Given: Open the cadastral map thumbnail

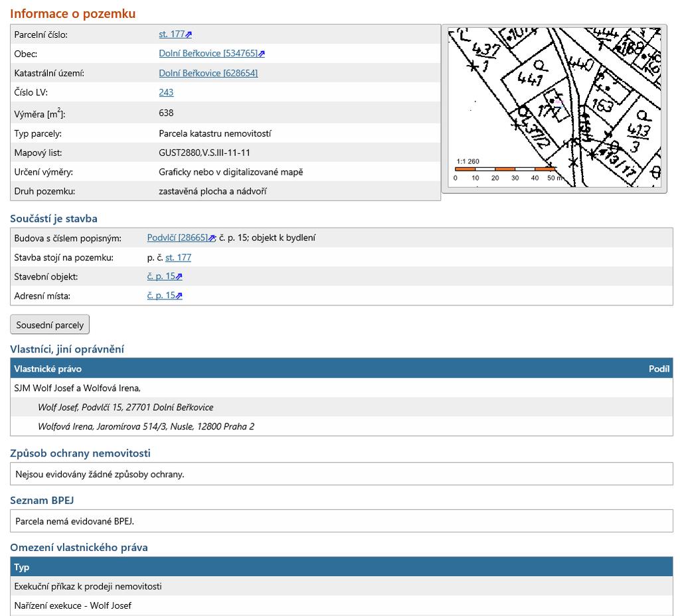Looking at the screenshot, I should point(554,108).
